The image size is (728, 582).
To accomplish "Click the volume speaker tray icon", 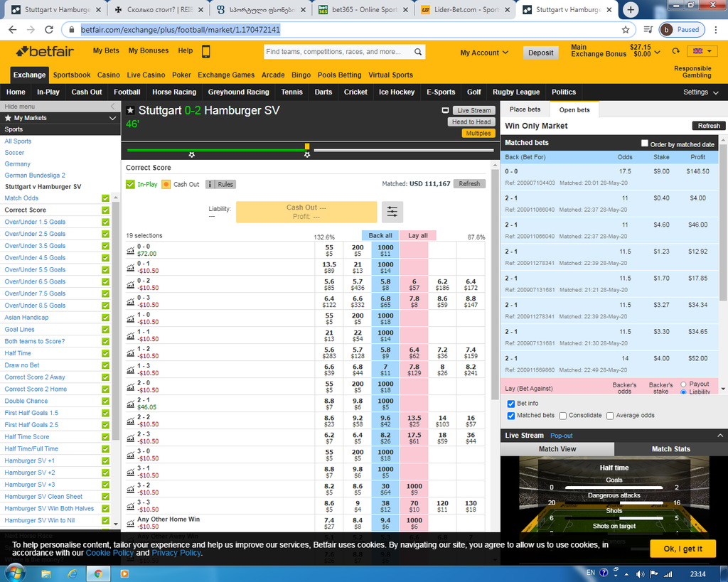I will coord(641,574).
